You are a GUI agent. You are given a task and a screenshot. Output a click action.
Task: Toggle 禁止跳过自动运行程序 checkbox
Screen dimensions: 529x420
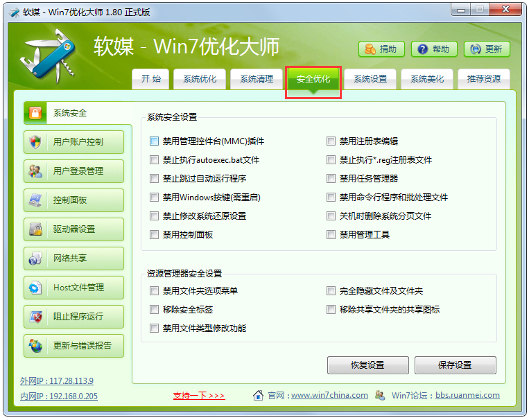pos(154,178)
